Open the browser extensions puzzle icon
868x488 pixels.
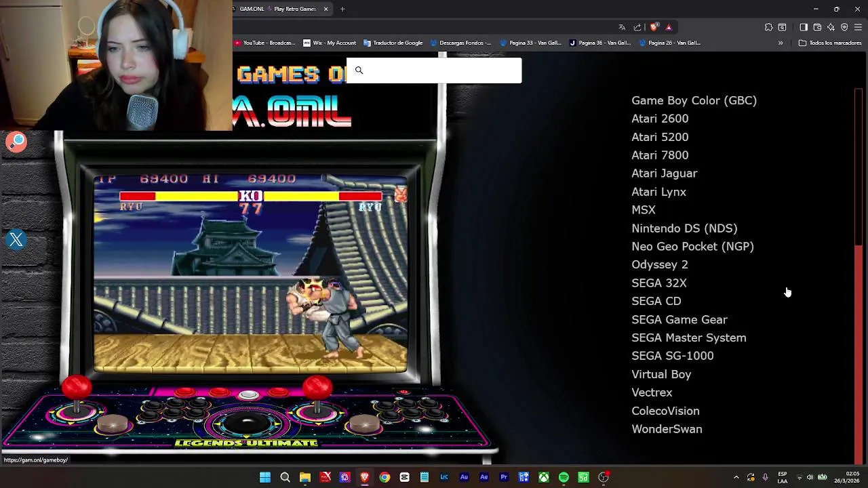[768, 27]
